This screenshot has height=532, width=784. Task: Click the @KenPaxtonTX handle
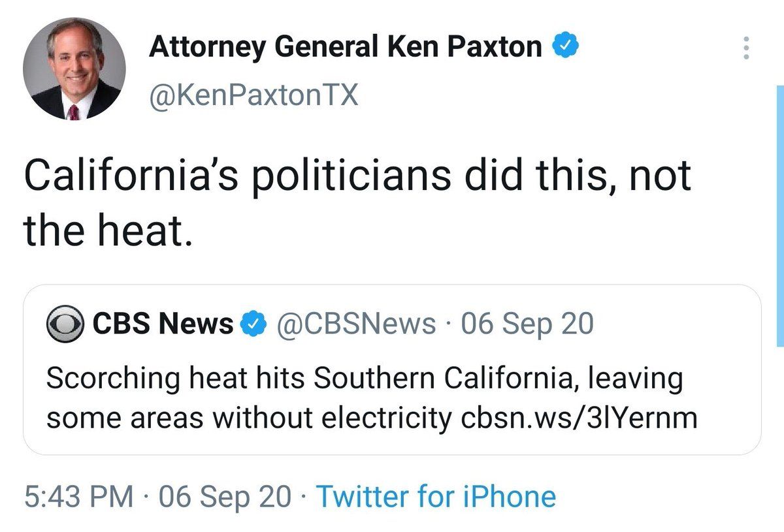(x=253, y=97)
